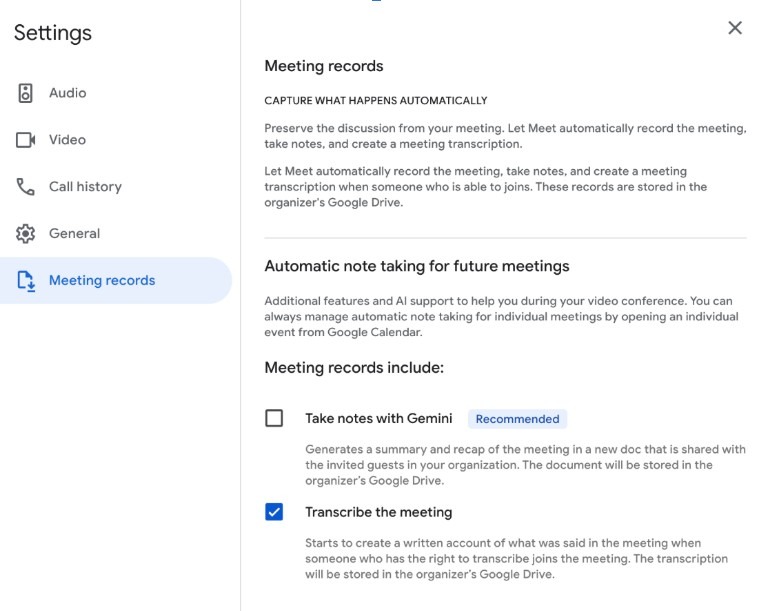
Task: Select the Meeting records sidebar label
Action: tap(102, 281)
